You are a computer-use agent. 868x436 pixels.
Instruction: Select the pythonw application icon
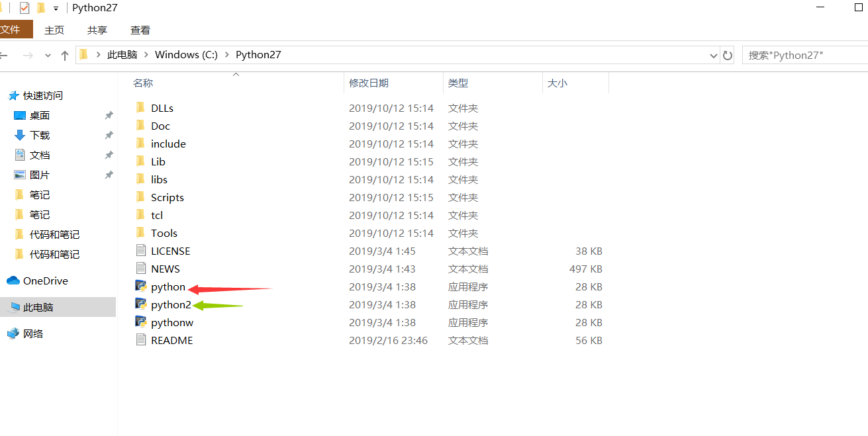140,322
